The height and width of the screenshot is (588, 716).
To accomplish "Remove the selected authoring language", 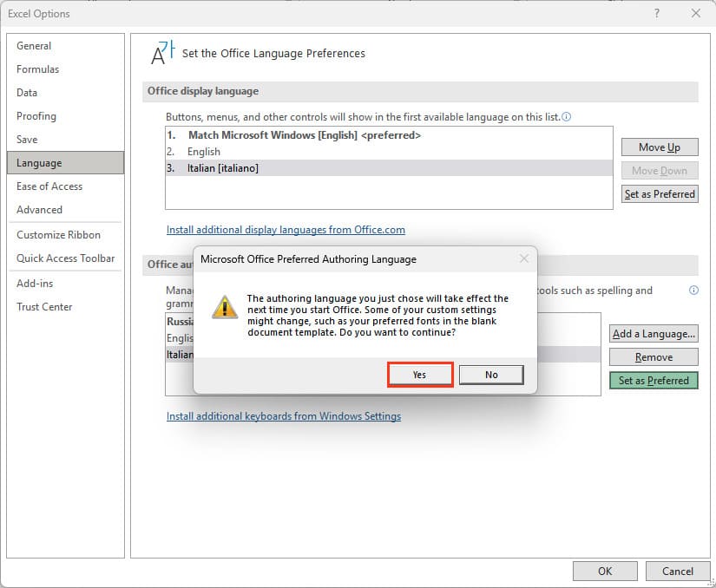I will pos(654,357).
